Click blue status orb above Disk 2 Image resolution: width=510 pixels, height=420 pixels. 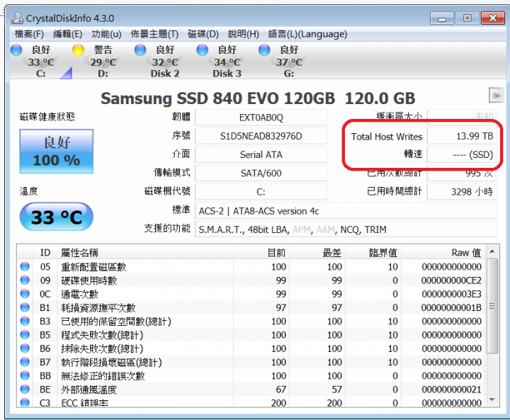pyautogui.click(x=140, y=50)
